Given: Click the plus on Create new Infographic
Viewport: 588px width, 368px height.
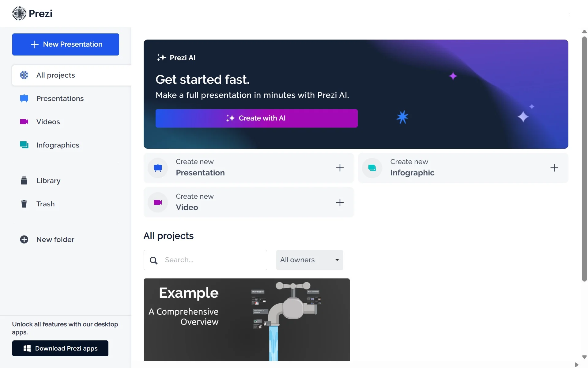Looking at the screenshot, I should pos(554,168).
